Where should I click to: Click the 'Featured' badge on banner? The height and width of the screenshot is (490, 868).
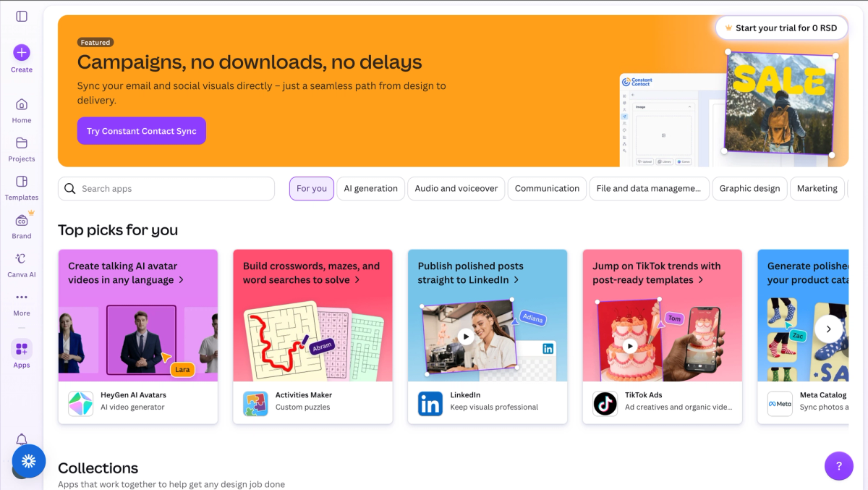coord(95,43)
